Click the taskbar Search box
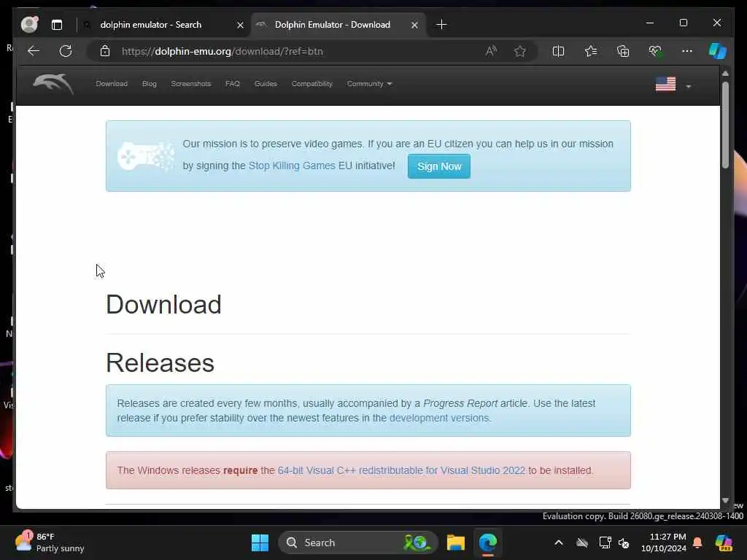747x560 pixels. [x=357, y=542]
